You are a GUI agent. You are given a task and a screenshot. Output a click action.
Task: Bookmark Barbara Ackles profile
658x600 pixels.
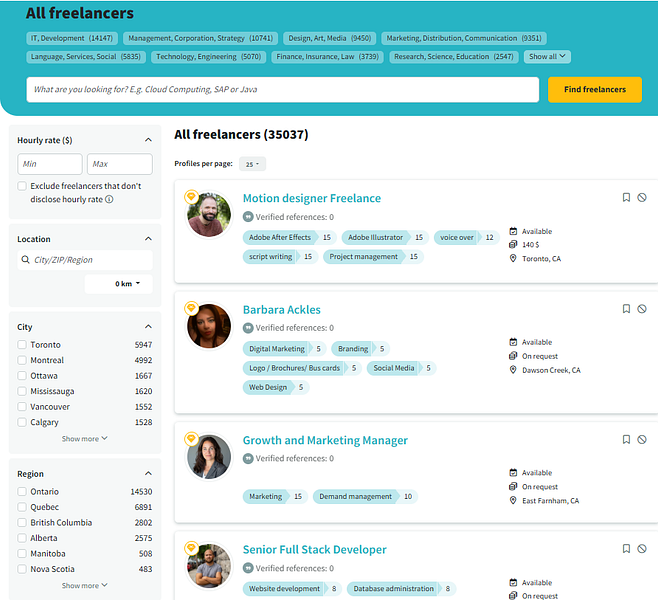[626, 309]
